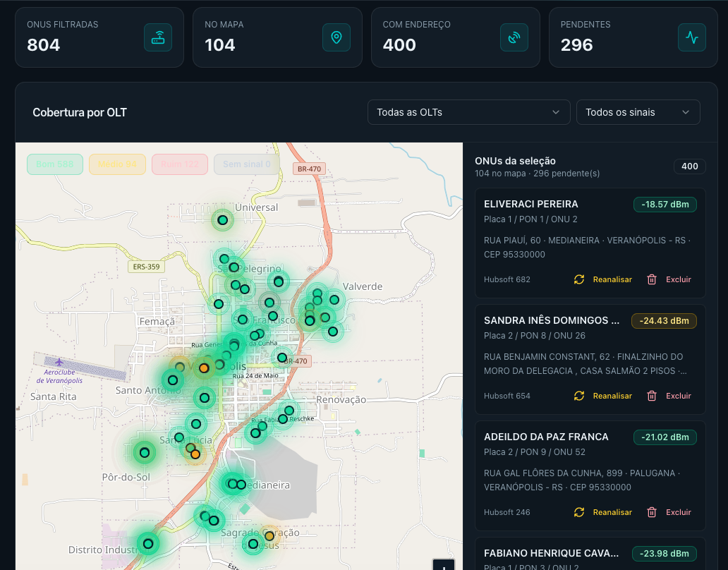The width and height of the screenshot is (728, 570).
Task: Select the green marker near Distrito Industrial label
Action: pyautogui.click(x=148, y=543)
